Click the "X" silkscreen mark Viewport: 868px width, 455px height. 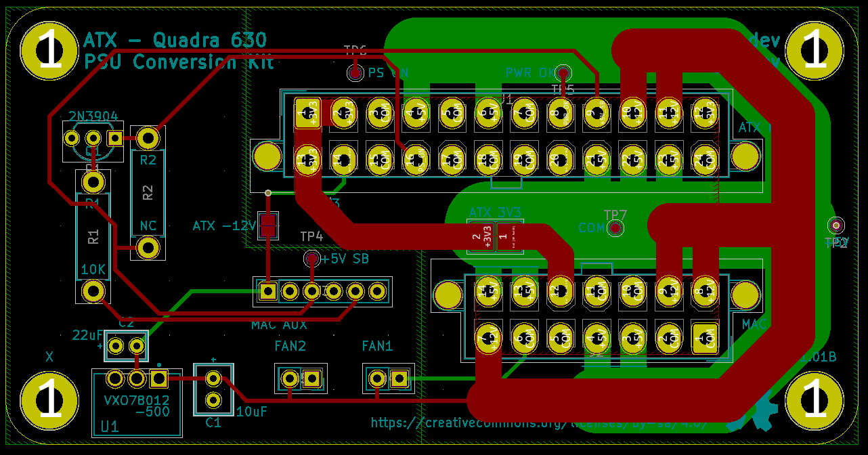[49, 356]
